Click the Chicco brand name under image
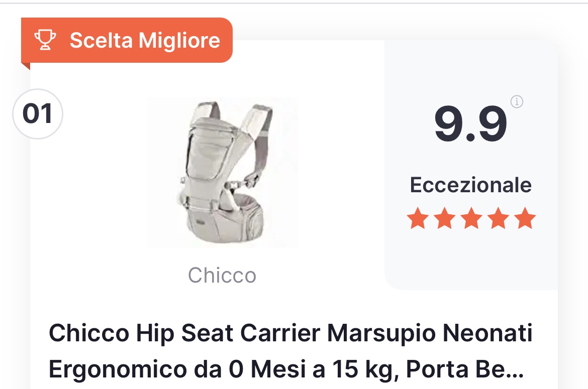The width and height of the screenshot is (588, 389). [222, 276]
